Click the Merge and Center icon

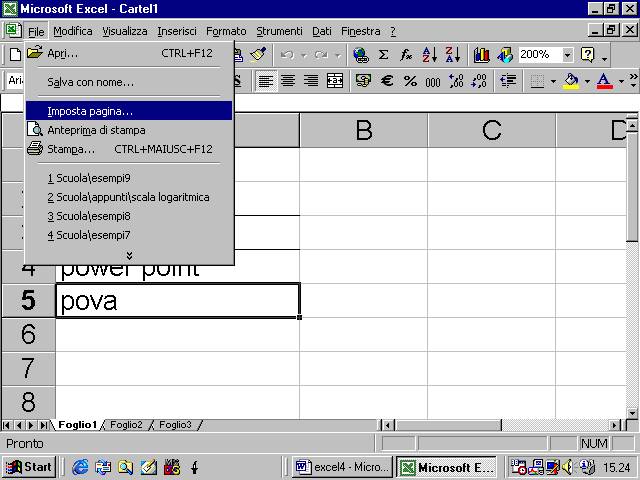[x=335, y=81]
